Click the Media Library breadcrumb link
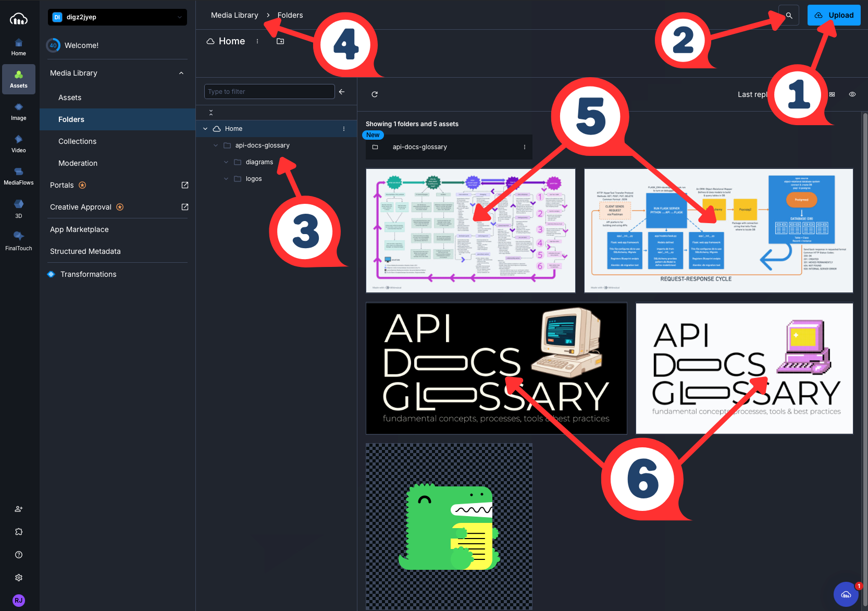Viewport: 868px width, 611px height. point(234,15)
